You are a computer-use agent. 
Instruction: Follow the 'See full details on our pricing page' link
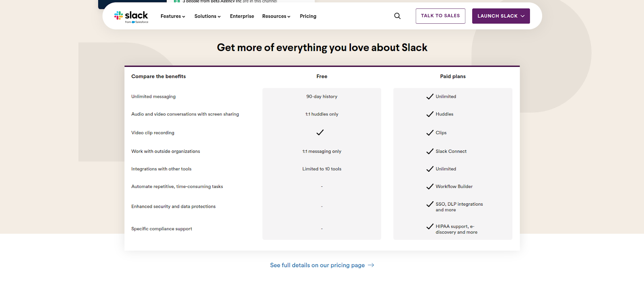point(322,265)
